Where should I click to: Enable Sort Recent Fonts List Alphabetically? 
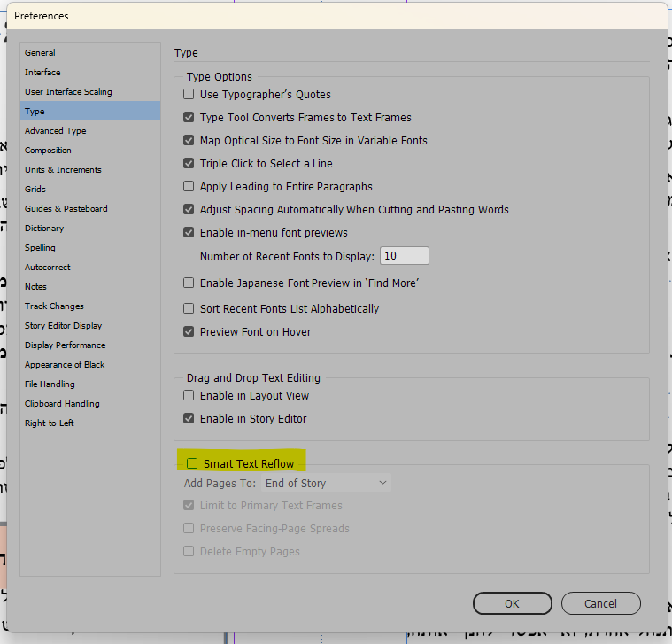point(189,308)
